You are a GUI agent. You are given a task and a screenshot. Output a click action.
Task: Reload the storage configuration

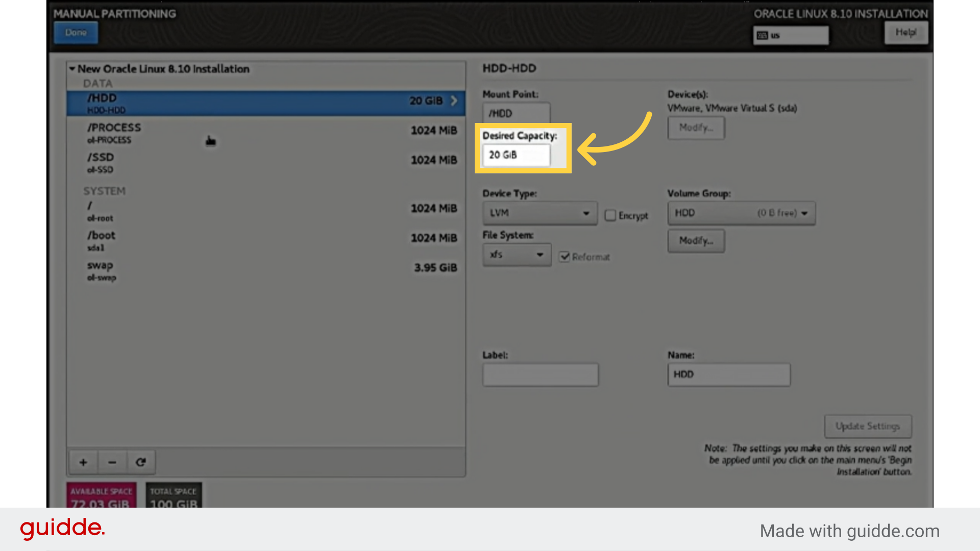pyautogui.click(x=141, y=462)
